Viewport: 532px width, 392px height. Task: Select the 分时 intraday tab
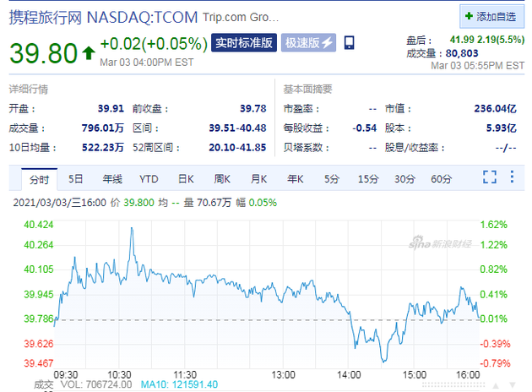pyautogui.click(x=40, y=179)
